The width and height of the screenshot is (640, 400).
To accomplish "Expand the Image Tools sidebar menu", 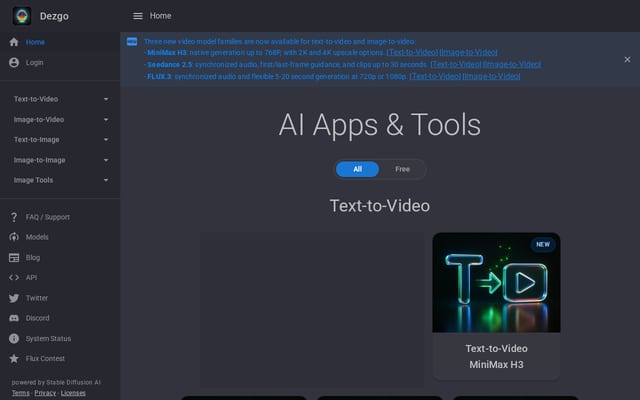I will pyautogui.click(x=60, y=180).
